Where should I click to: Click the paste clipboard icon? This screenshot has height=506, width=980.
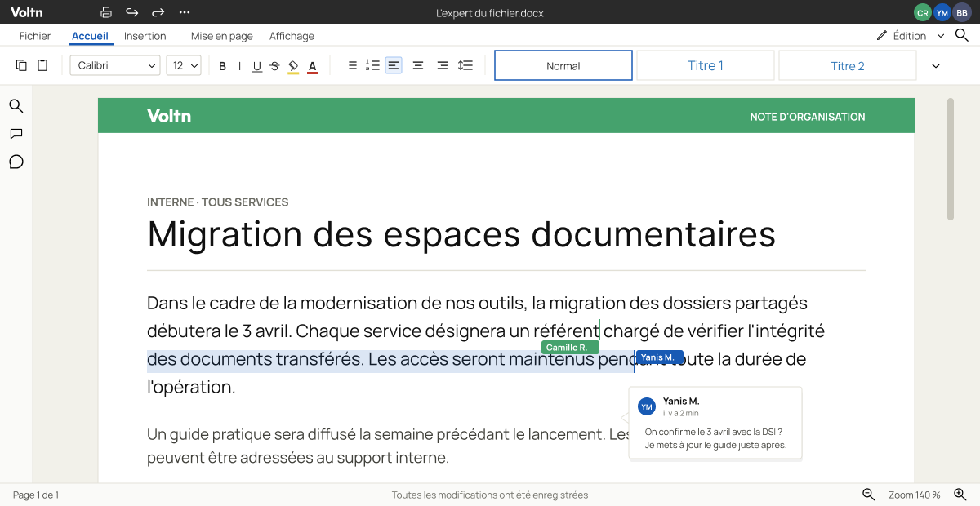[42, 65]
